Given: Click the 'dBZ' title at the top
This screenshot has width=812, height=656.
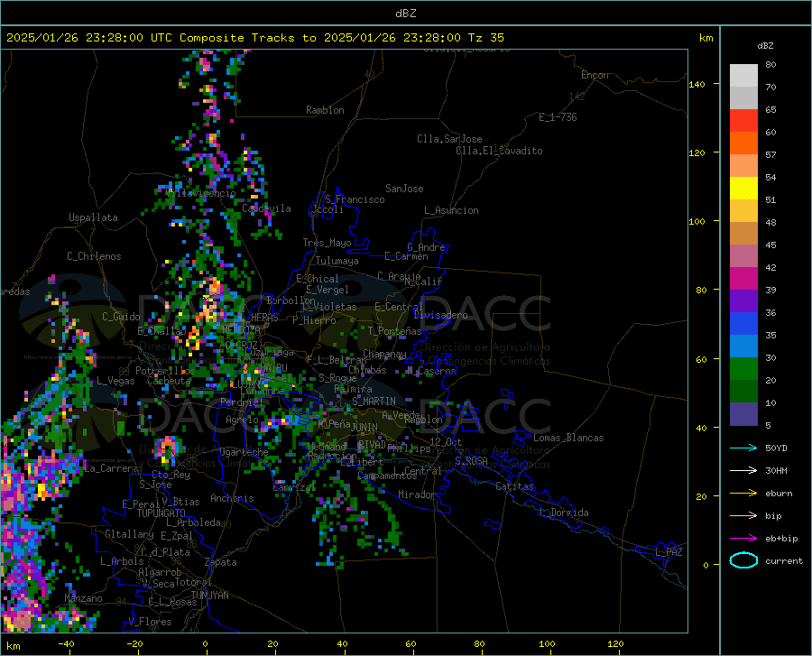Looking at the screenshot, I should pyautogui.click(x=405, y=14).
